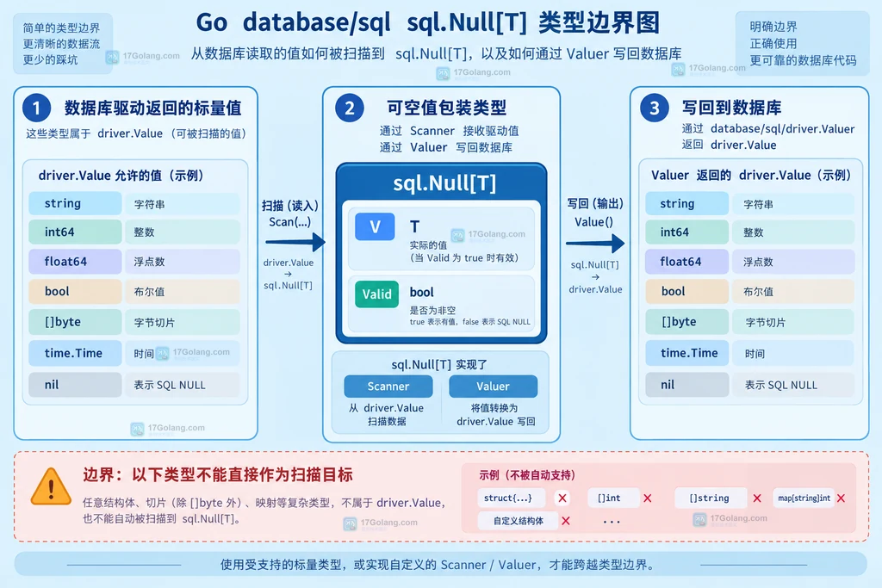The height and width of the screenshot is (588, 882).
Task: Click the "写回 (输出)" label
Action: pos(595,203)
